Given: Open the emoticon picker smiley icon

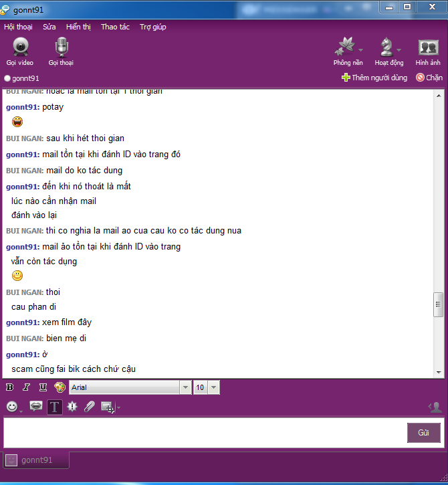Looking at the screenshot, I should (x=12, y=407).
